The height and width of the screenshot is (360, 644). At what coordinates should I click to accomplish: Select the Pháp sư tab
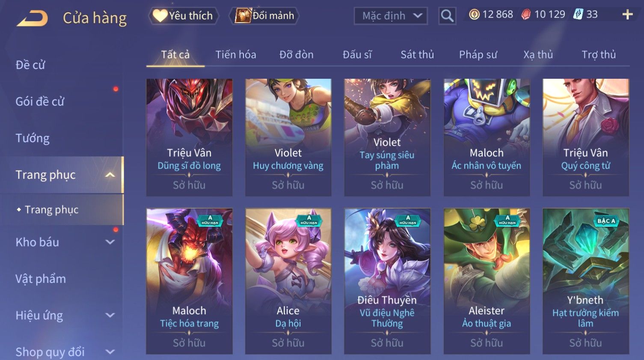(x=478, y=55)
